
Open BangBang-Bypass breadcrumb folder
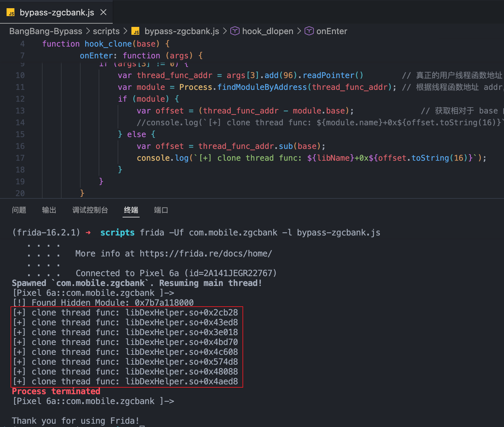pos(46,31)
